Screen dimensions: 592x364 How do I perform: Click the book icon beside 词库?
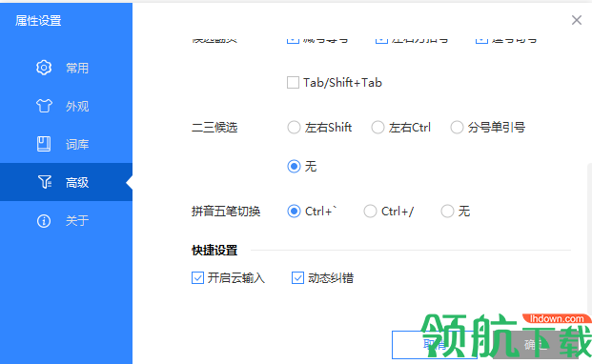(44, 144)
